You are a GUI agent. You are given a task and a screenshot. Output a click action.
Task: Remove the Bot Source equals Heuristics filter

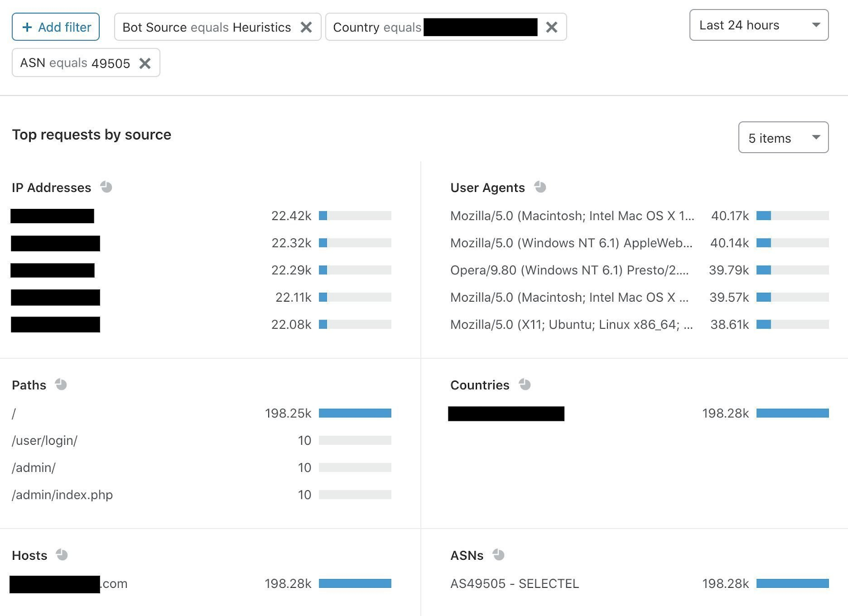pyautogui.click(x=306, y=27)
